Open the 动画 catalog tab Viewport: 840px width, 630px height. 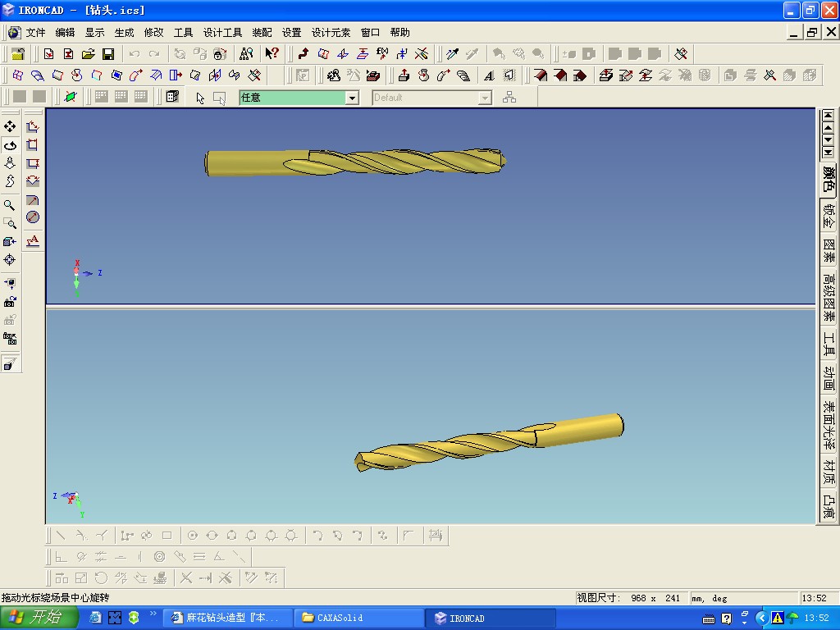point(829,379)
